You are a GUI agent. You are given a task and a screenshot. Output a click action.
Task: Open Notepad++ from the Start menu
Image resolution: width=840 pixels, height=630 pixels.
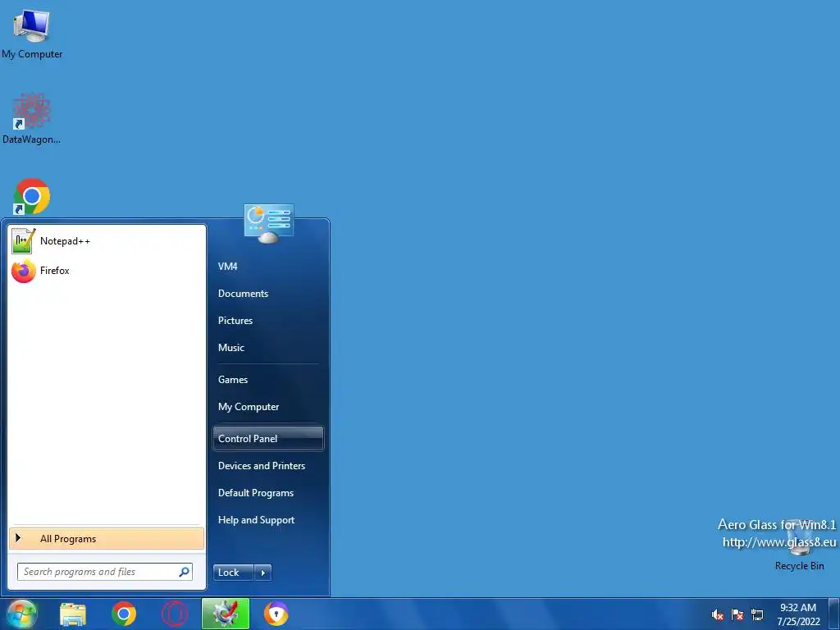click(107, 241)
